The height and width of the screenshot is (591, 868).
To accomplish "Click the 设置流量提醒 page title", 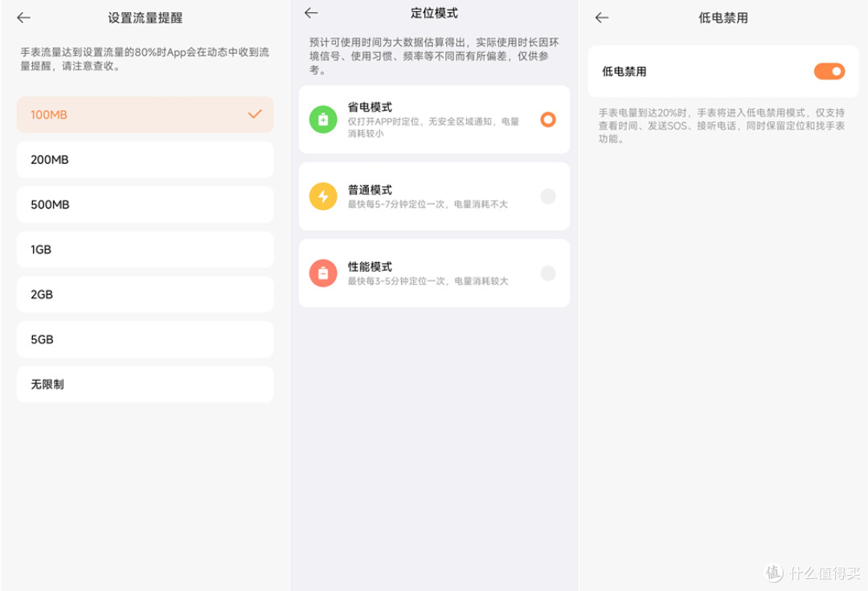I will pos(145,18).
